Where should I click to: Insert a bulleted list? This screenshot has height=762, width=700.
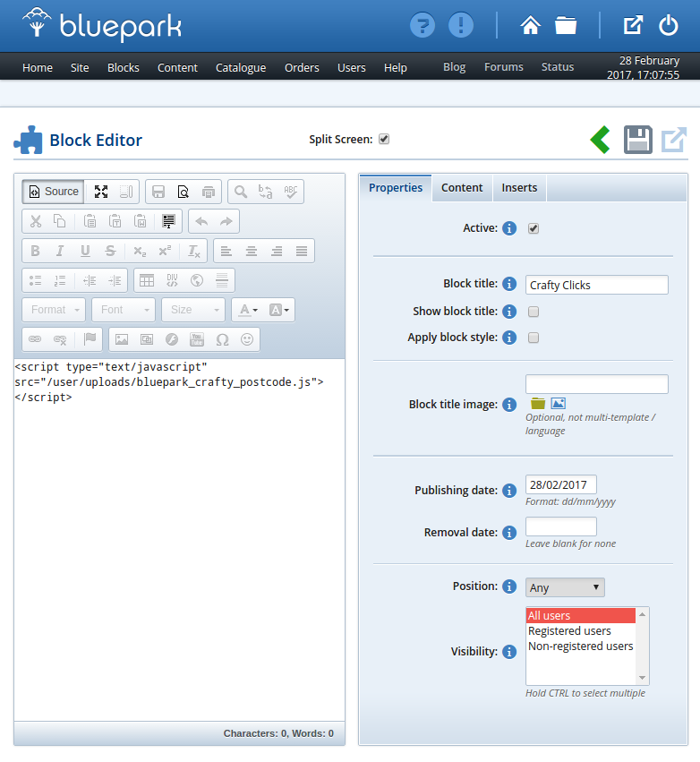[36, 280]
